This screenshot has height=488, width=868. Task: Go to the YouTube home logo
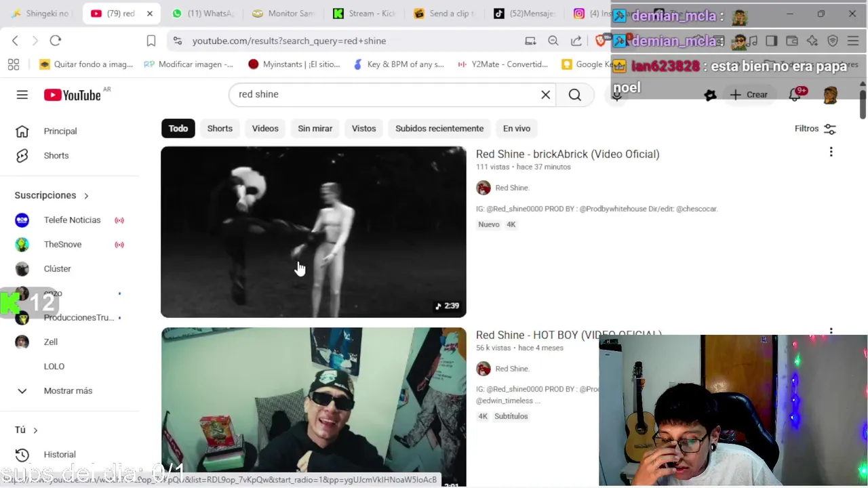click(72, 95)
